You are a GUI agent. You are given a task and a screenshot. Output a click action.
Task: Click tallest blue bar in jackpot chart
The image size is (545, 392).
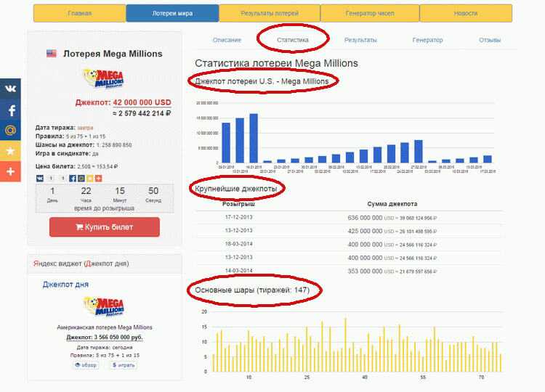(x=254, y=138)
